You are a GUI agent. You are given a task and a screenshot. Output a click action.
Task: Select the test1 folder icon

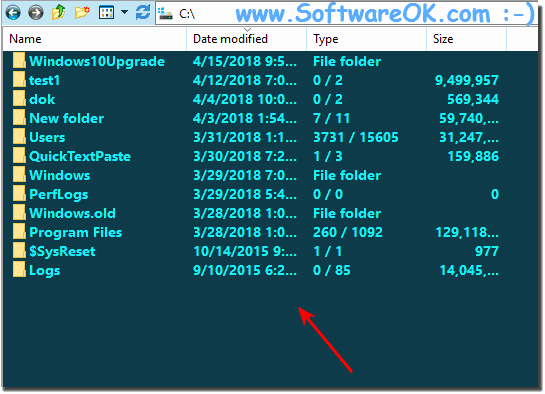point(19,80)
